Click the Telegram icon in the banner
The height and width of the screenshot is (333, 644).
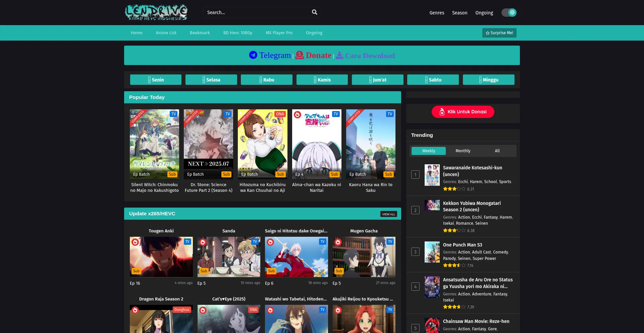tap(253, 55)
